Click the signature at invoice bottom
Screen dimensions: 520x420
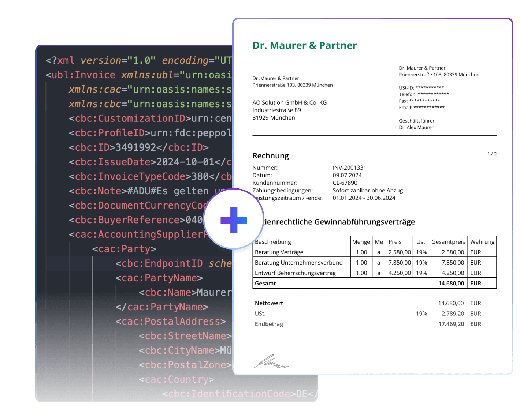[x=271, y=361]
